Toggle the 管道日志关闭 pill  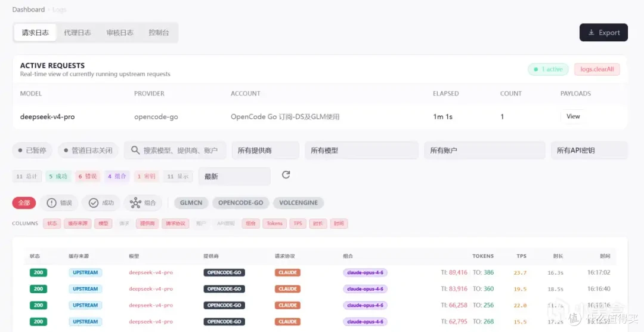(x=88, y=150)
